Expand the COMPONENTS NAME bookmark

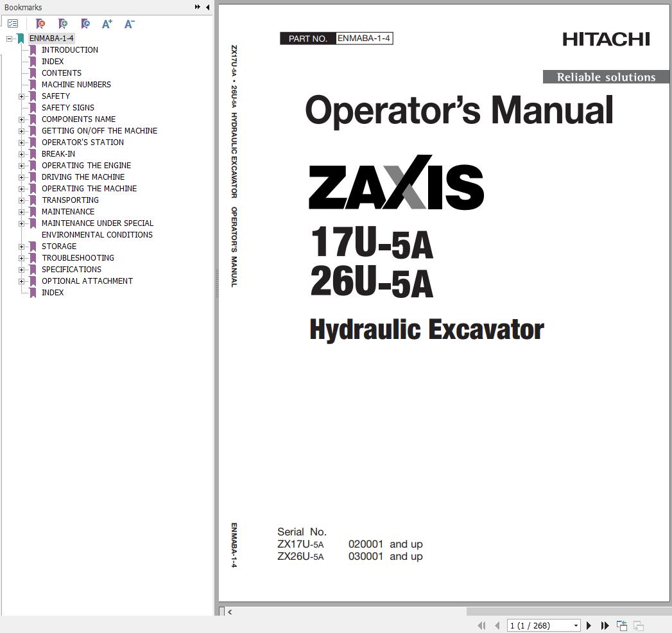click(x=21, y=119)
